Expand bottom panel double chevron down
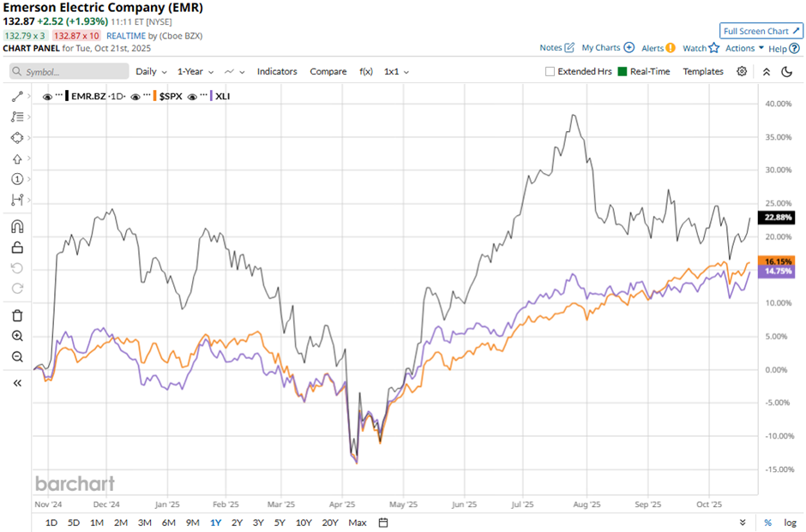 [743, 523]
